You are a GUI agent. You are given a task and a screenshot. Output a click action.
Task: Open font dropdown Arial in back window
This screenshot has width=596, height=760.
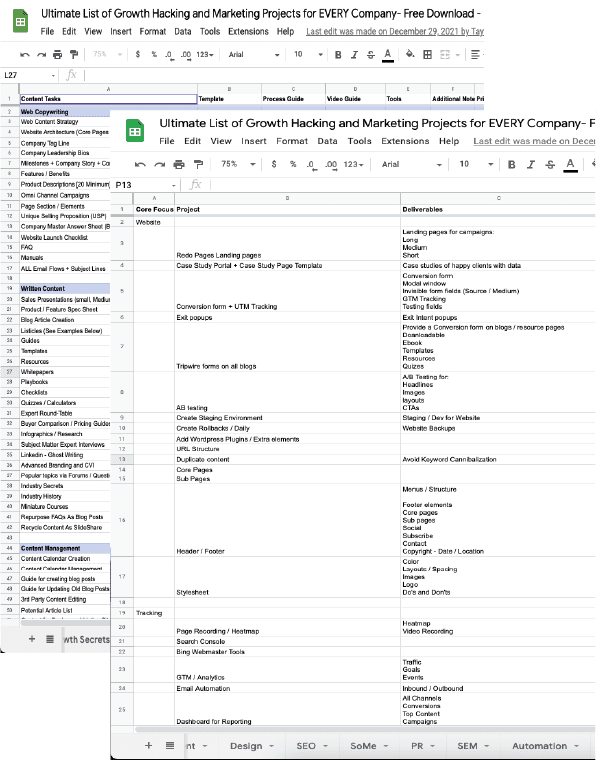[254, 55]
